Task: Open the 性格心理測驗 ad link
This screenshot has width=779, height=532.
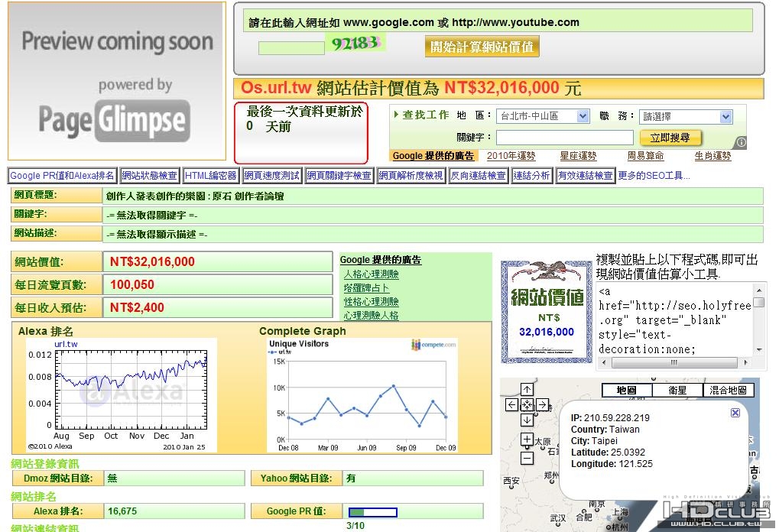Action: 371,301
